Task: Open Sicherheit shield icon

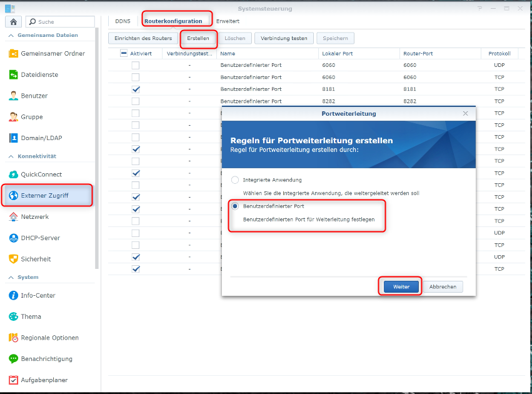Action: pyautogui.click(x=14, y=259)
